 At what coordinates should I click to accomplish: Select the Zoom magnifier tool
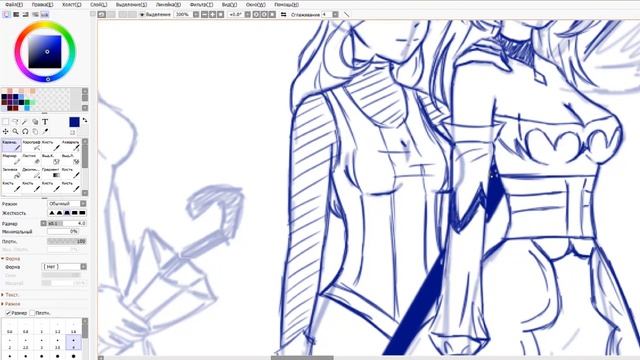point(16,131)
